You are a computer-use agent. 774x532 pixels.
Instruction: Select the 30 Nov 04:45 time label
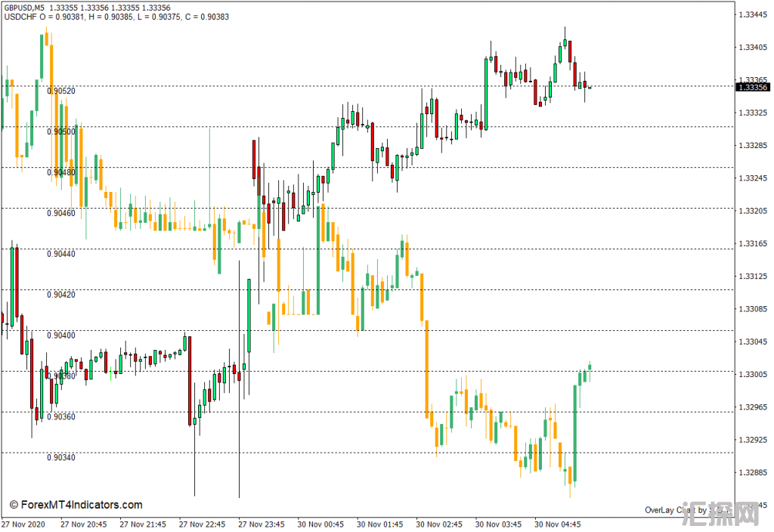[x=558, y=523]
